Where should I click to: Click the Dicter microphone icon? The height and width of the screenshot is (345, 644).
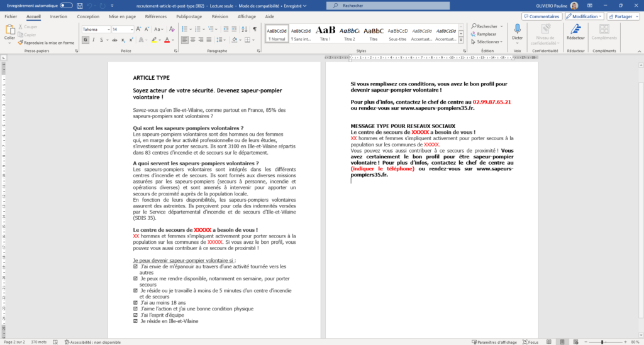[x=517, y=30]
